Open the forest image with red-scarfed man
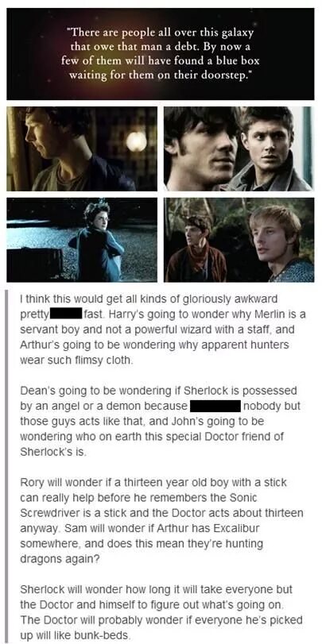 click(239, 240)
